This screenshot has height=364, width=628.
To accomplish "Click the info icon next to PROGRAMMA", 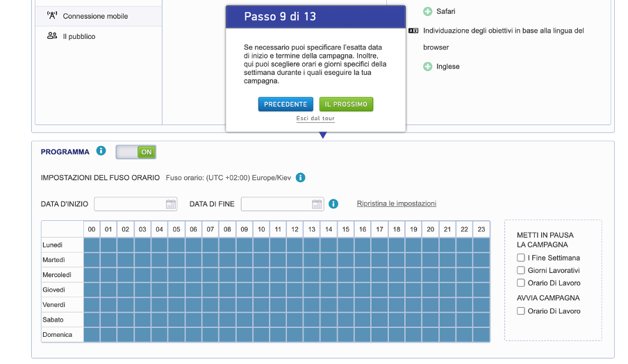I will click(x=101, y=151).
